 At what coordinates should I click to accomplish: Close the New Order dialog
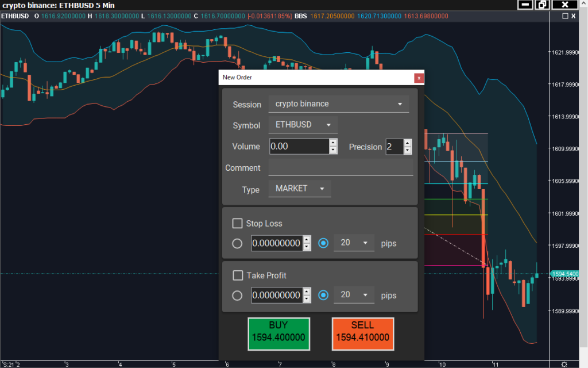point(419,78)
